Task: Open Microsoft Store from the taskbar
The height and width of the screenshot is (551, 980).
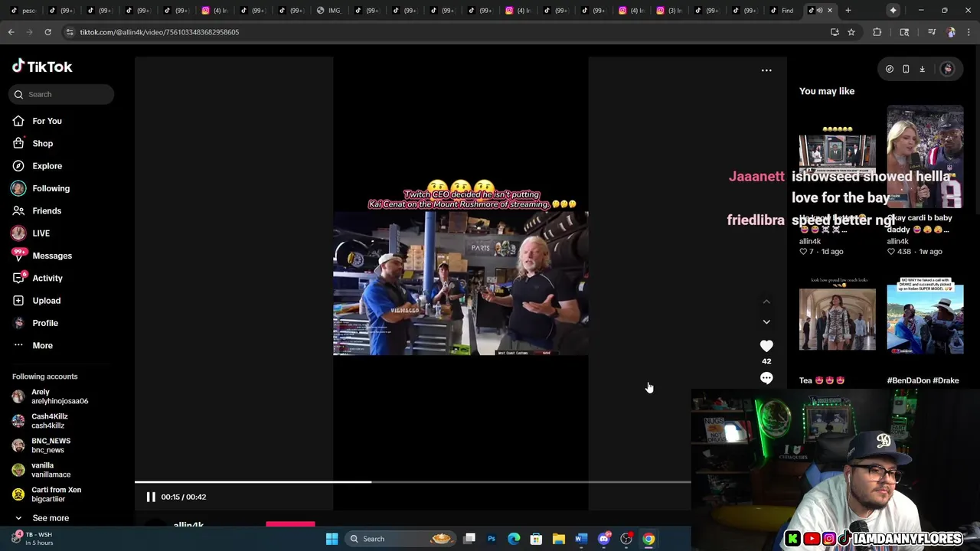Action: (536, 539)
